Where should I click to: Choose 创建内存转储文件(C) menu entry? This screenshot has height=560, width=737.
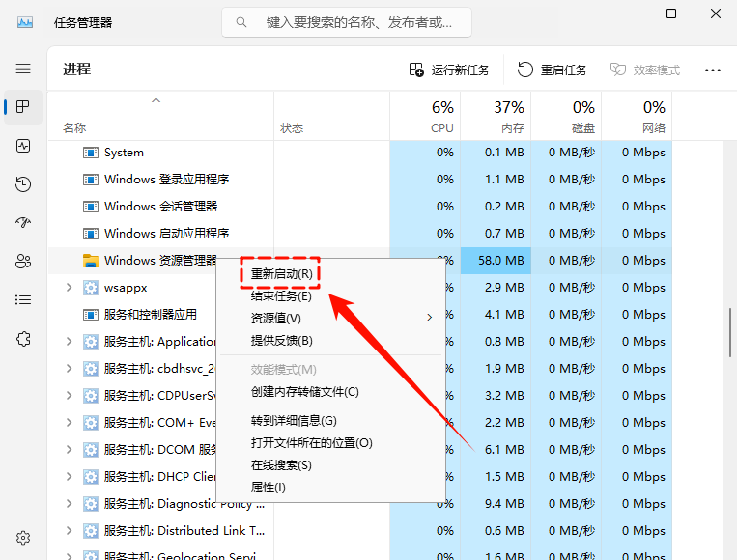pyautogui.click(x=330, y=391)
